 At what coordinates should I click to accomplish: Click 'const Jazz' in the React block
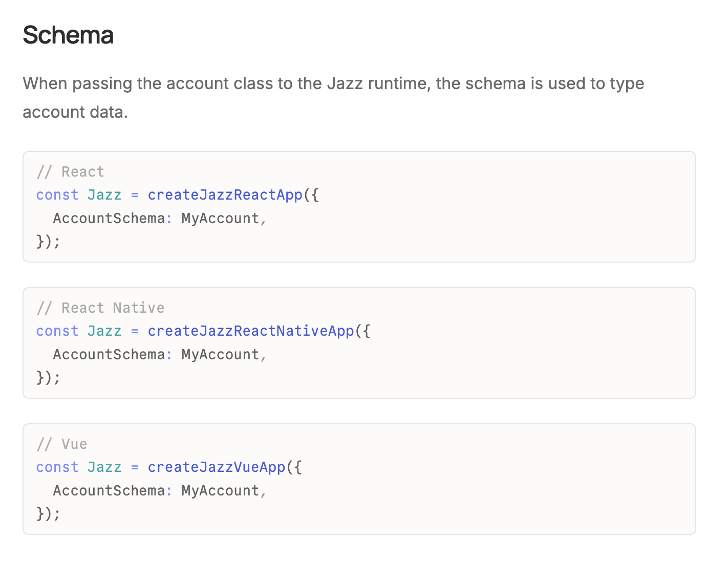tap(79, 195)
